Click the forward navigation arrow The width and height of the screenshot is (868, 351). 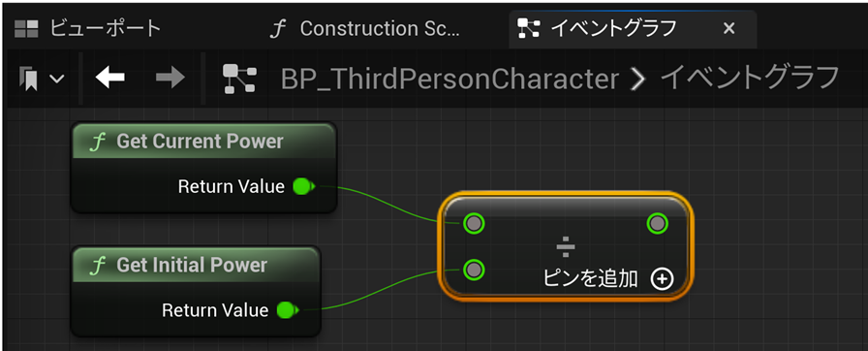coord(170,79)
